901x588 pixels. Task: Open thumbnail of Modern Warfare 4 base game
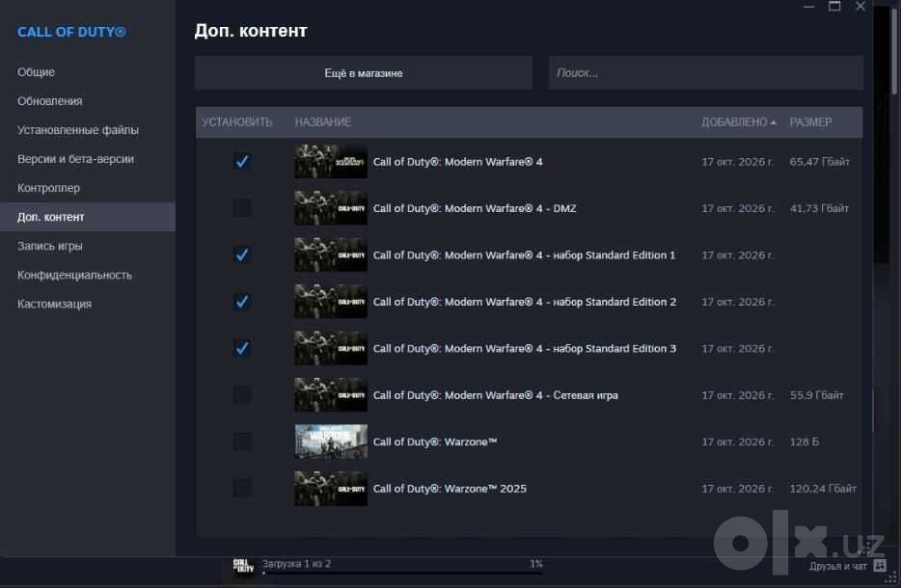(331, 161)
